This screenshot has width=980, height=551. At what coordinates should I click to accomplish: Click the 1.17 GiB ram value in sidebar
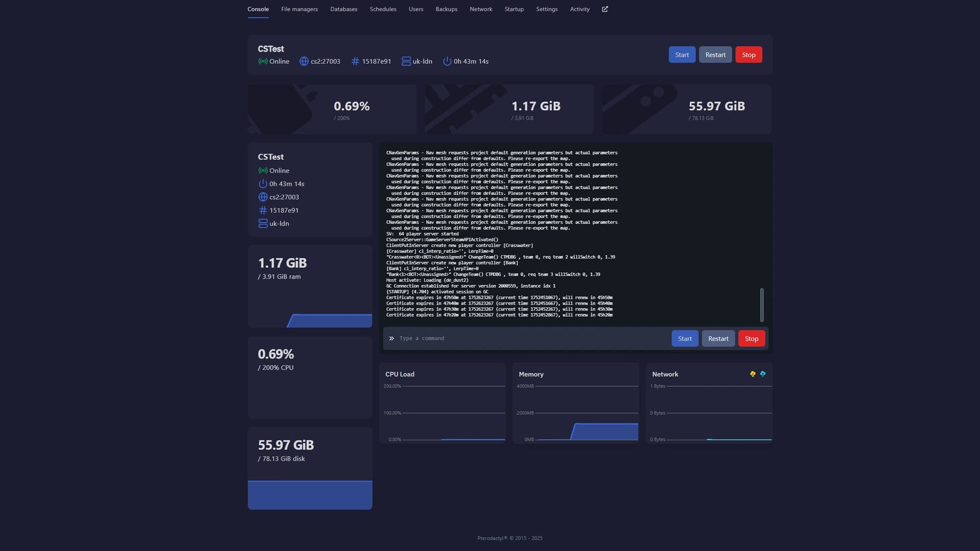(282, 263)
